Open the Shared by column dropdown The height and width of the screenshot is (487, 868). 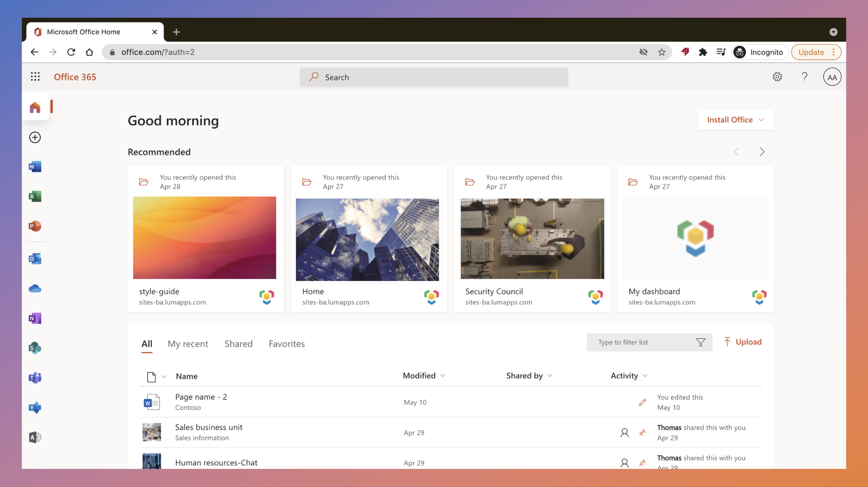(x=550, y=376)
